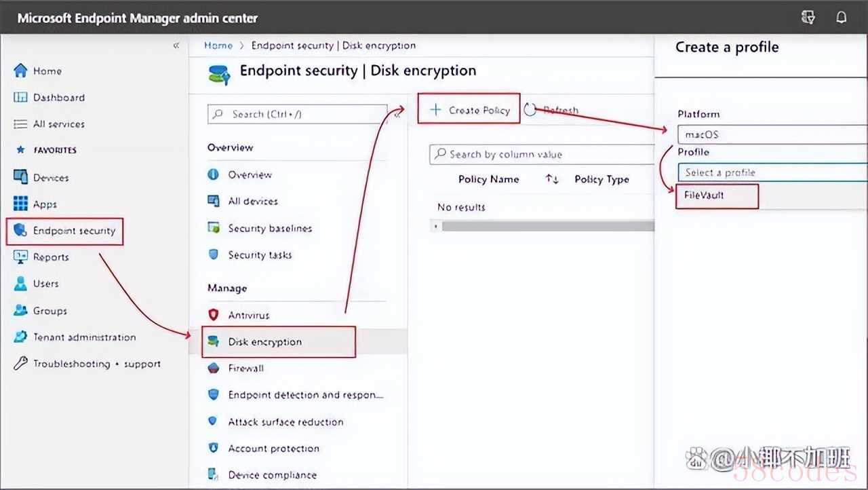Collapse the left navigation using double chevron
Image resolution: width=868 pixels, height=490 pixels.
(x=176, y=45)
